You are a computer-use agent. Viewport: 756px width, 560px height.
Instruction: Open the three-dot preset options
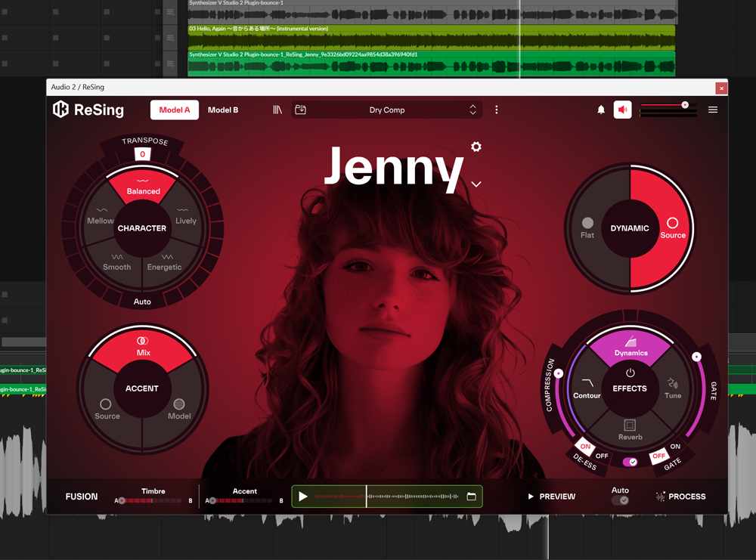click(x=496, y=110)
